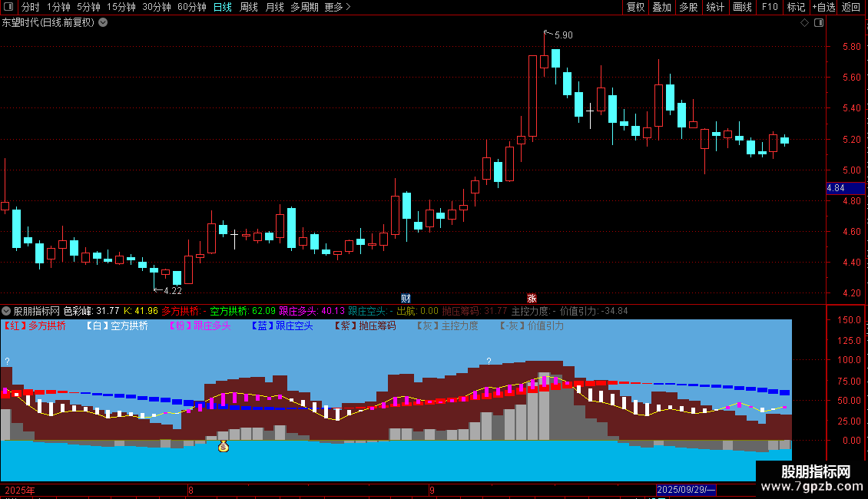Click the window split icon above the chart

click(819, 22)
